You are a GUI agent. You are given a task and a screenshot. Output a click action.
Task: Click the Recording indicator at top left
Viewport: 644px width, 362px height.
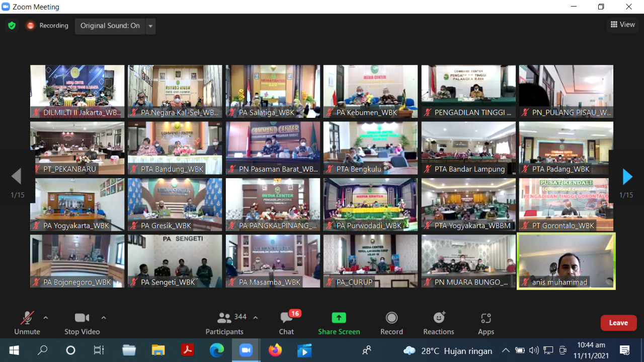tap(47, 25)
